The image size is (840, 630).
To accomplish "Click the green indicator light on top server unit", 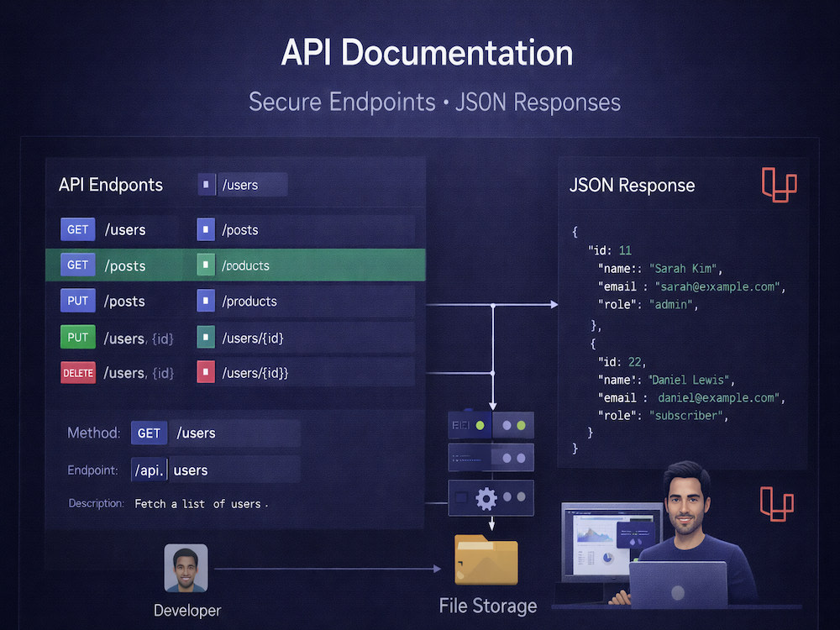I will tap(480, 425).
